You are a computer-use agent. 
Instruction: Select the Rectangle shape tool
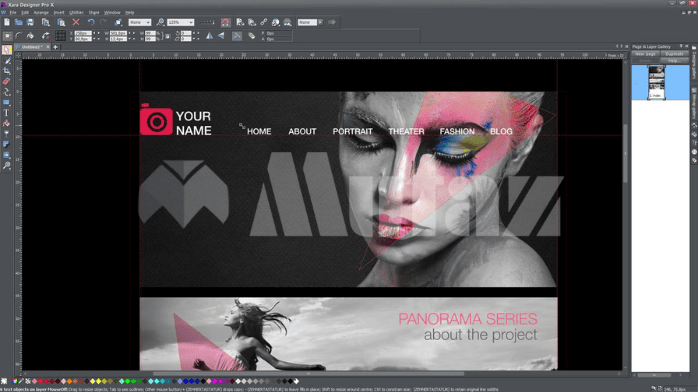coord(7,102)
